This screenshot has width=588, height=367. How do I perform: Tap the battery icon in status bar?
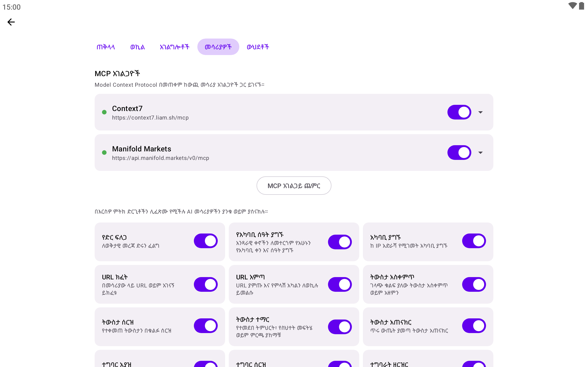point(581,6)
